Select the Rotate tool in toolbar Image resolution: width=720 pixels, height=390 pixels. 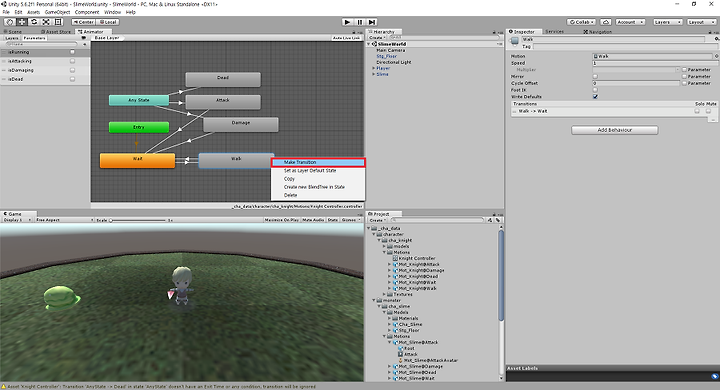coord(34,22)
